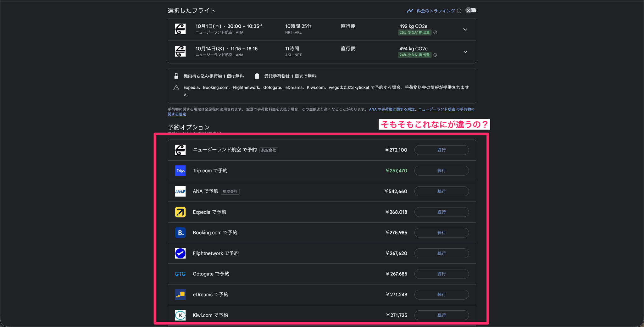The height and width of the screenshot is (327, 644).
Task: Open the ANA の手荷物に関する規定 link
Action: coord(392,109)
